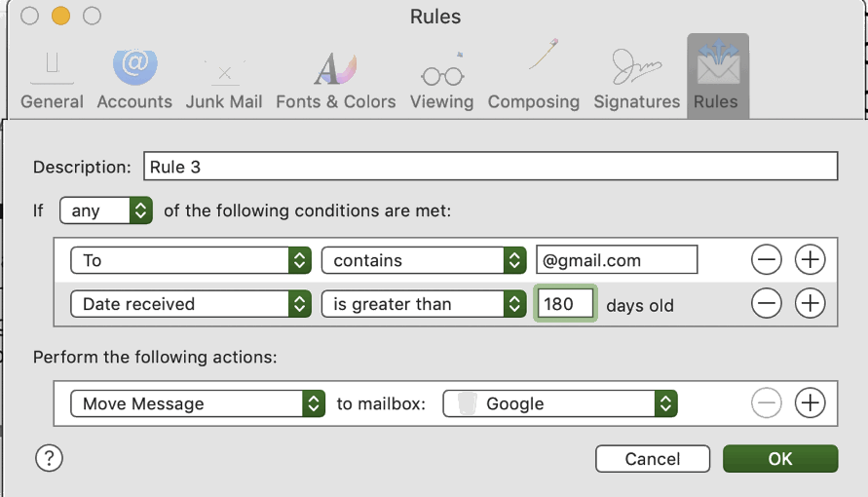This screenshot has height=497, width=868.
Task: Choose a mailbox from Google dropdown
Action: (560, 403)
